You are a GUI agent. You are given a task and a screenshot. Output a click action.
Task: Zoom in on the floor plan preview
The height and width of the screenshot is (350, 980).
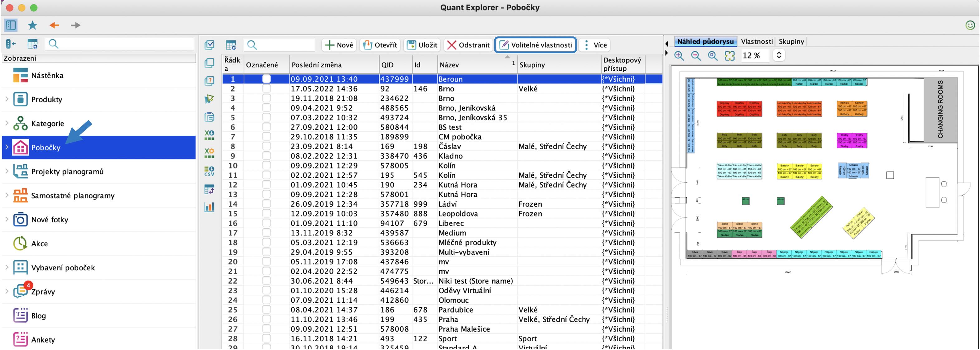coord(679,56)
